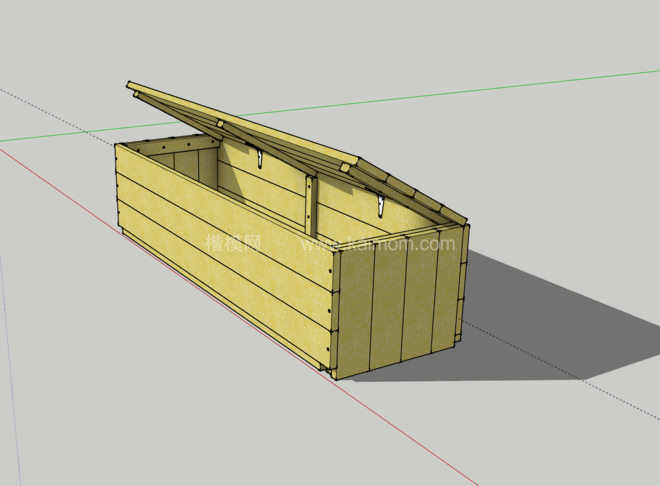The width and height of the screenshot is (660, 486).
Task: Click empty gray ground in bottom-left area
Action: tap(100, 400)
